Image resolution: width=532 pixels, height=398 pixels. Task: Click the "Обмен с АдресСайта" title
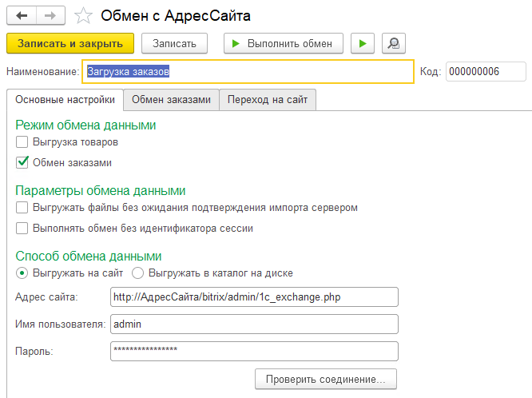coord(176,16)
